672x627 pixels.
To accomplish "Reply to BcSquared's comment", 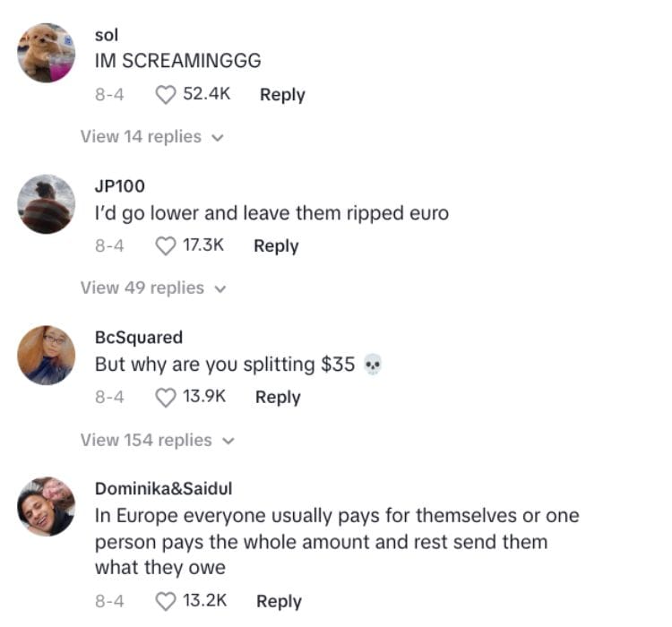I will click(278, 398).
